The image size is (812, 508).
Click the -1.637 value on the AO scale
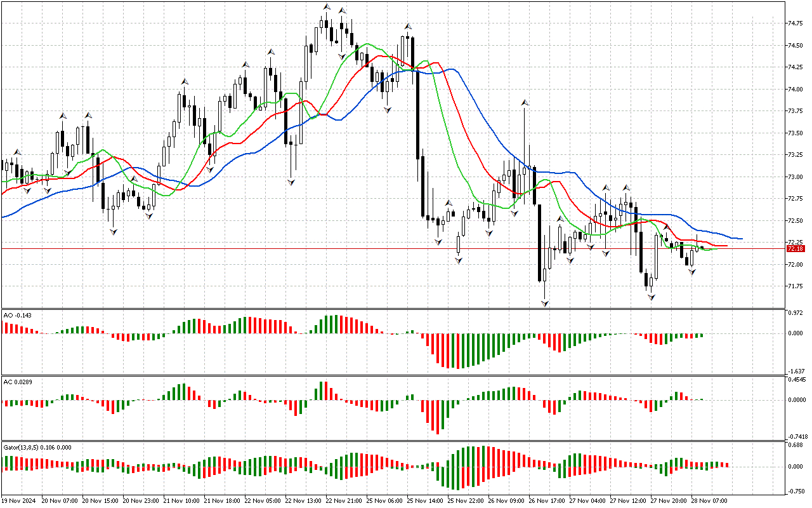click(x=795, y=371)
